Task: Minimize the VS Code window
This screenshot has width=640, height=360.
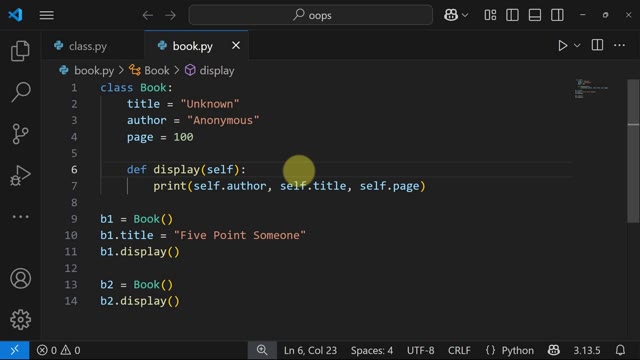Action: pos(583,15)
